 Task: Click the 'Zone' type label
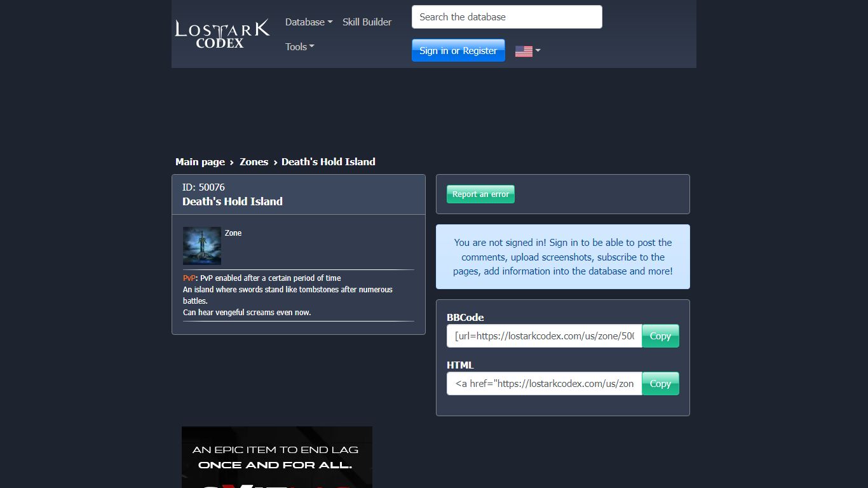click(x=233, y=233)
